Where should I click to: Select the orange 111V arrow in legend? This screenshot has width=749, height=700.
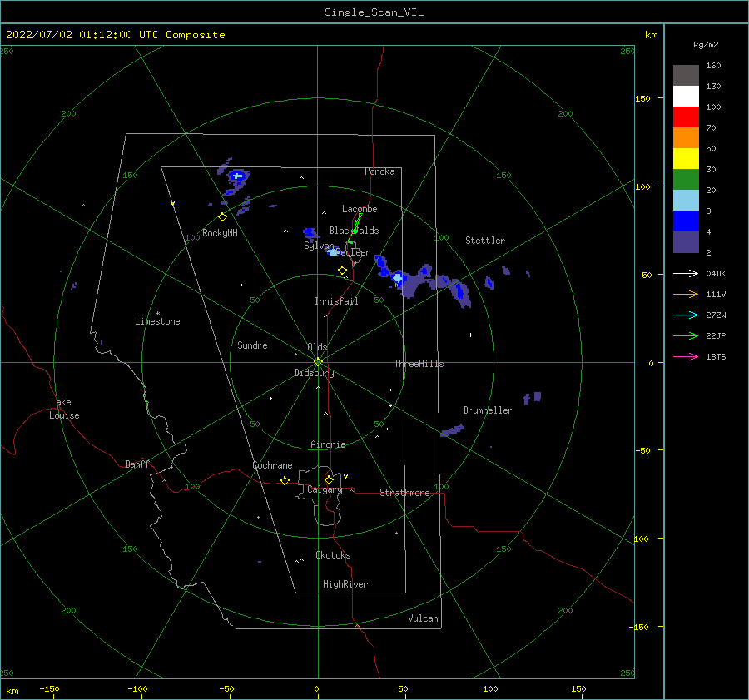click(686, 295)
